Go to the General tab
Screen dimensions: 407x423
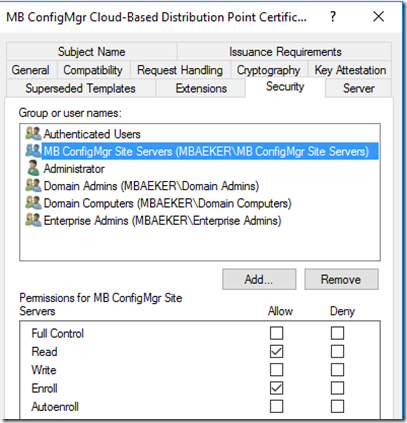(x=31, y=70)
